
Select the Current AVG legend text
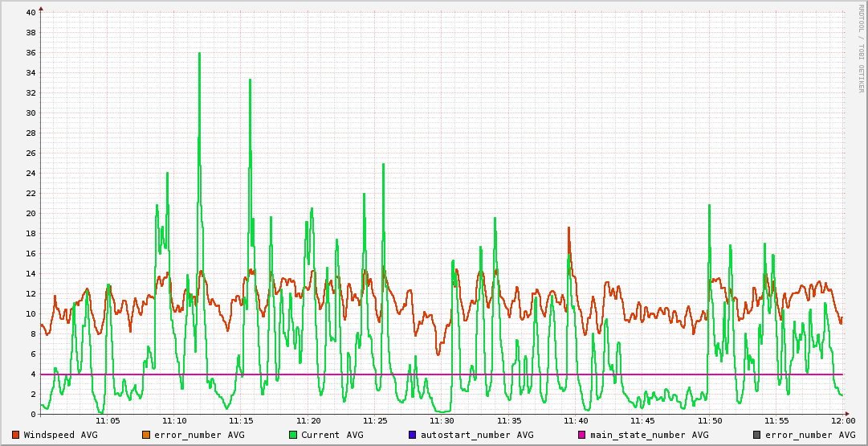[x=332, y=435]
